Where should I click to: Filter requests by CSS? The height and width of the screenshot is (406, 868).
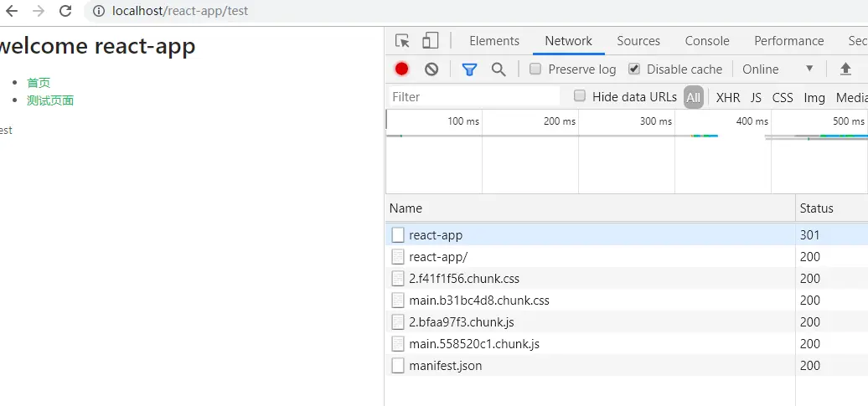click(x=783, y=98)
